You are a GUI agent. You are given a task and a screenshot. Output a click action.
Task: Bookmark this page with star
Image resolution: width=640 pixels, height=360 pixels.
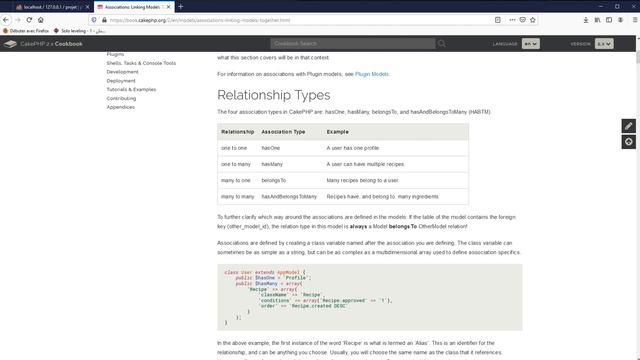coord(533,20)
